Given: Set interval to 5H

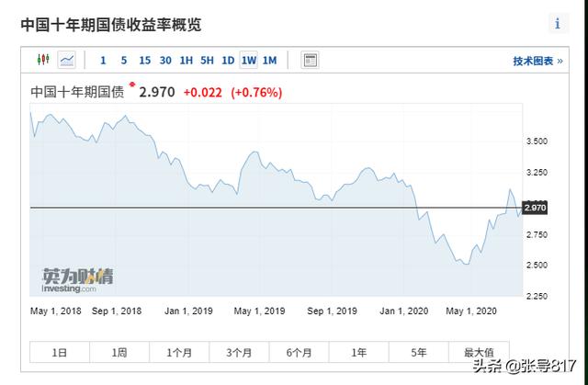Looking at the screenshot, I should click(207, 61).
